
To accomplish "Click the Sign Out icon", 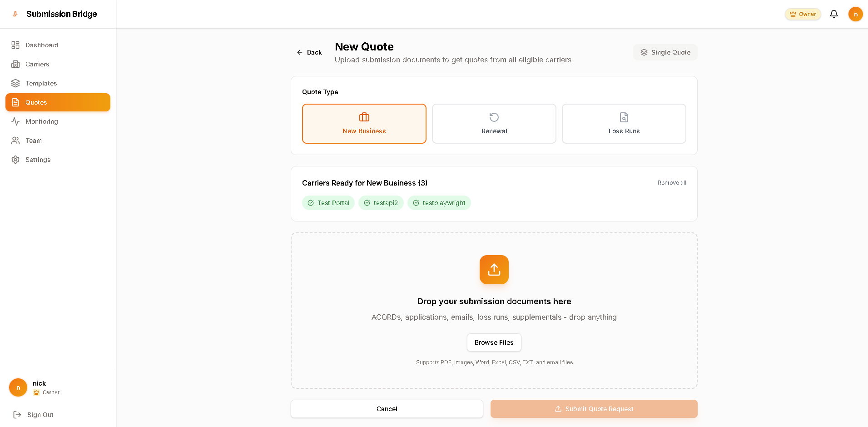I will pyautogui.click(x=17, y=415).
